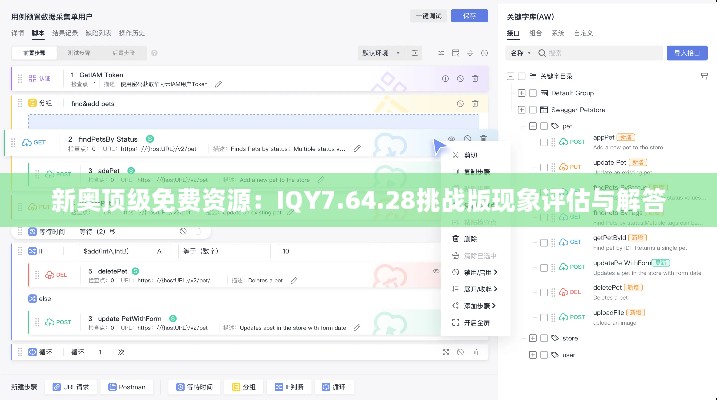Open info icon on GetIAM Token step
Image resolution: width=717 pixels, height=400 pixels.
[x=445, y=79]
